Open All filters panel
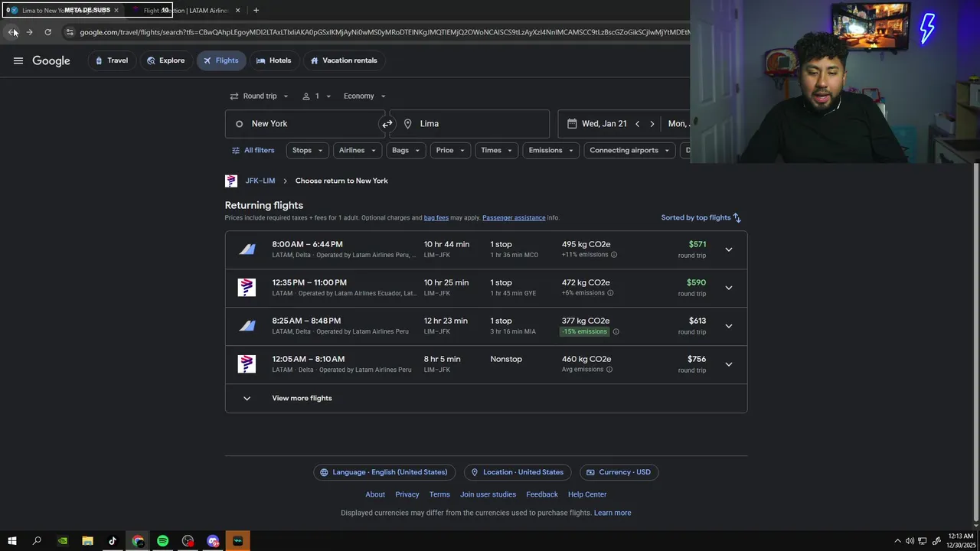Screen dimensions: 980x551 pos(253,151)
